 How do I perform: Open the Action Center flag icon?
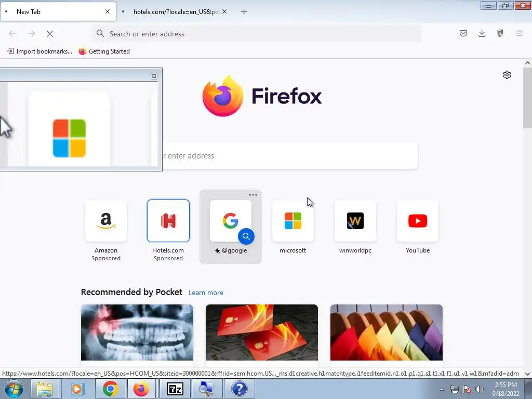point(467,389)
